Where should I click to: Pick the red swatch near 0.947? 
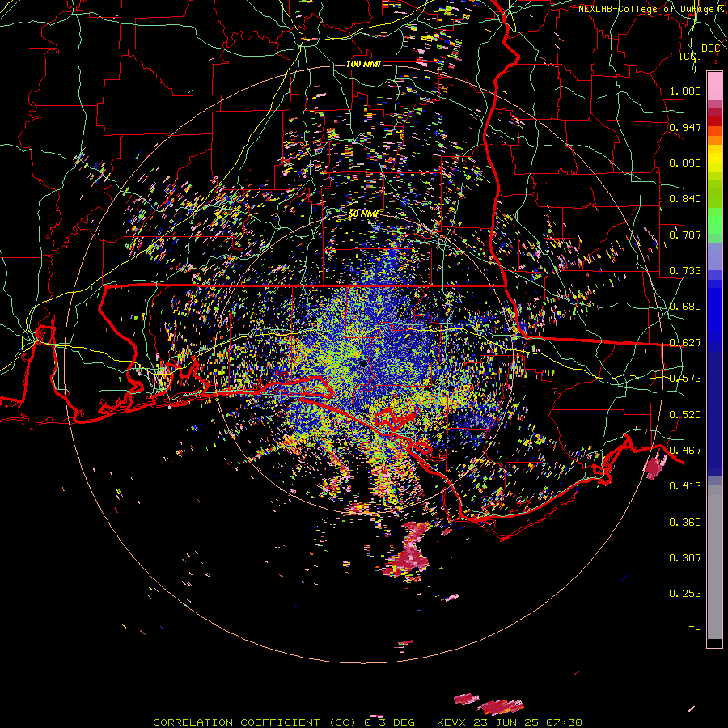(x=714, y=121)
